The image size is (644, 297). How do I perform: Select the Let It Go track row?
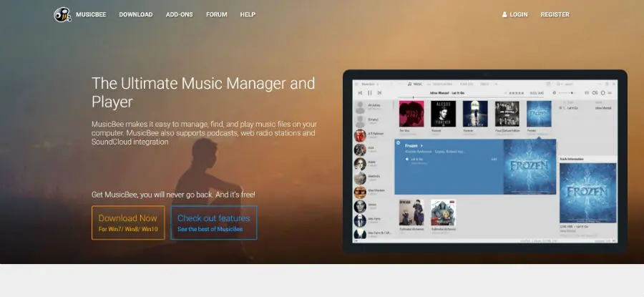coord(451,160)
